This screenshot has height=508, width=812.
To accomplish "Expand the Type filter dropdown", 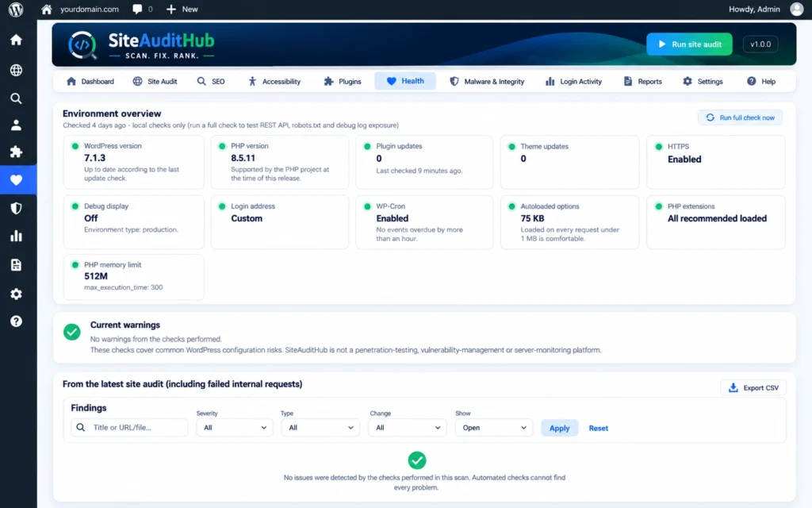I will (320, 428).
